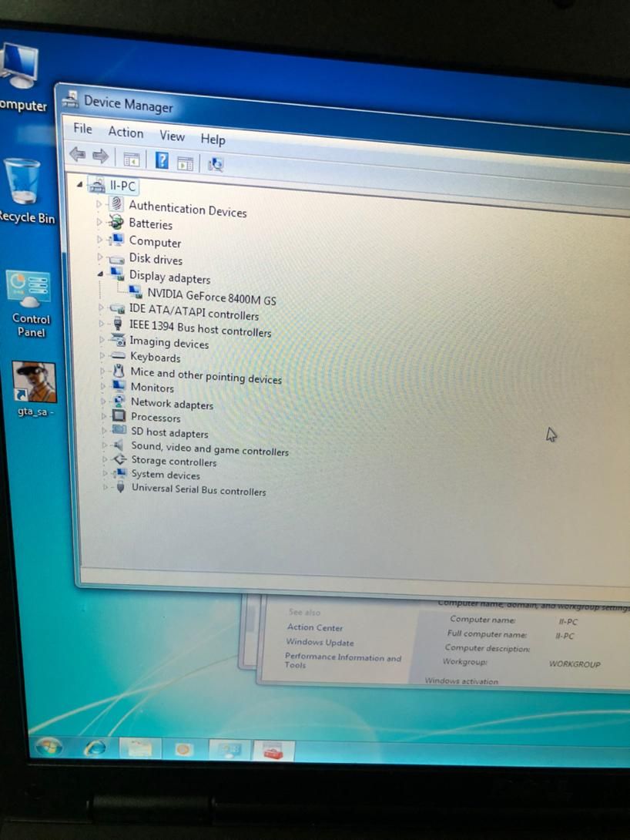Viewport: 630px width, 840px height.
Task: Expand the Disk drives arrow
Action: [x=99, y=257]
